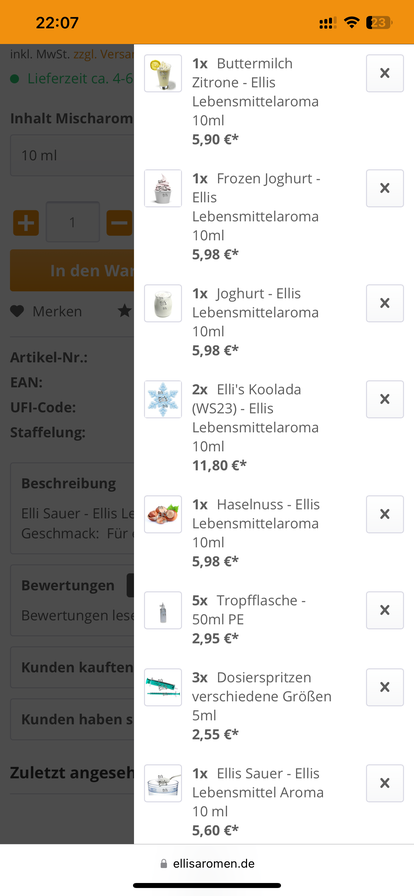Open Frozen Joghurt product link
Image resolution: width=414 pixels, height=896 pixels.
[x=256, y=207]
